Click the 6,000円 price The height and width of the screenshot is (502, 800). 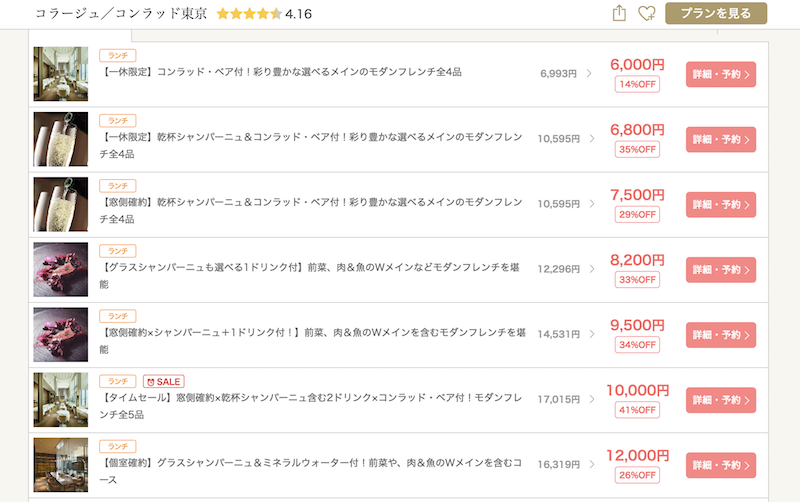(637, 65)
